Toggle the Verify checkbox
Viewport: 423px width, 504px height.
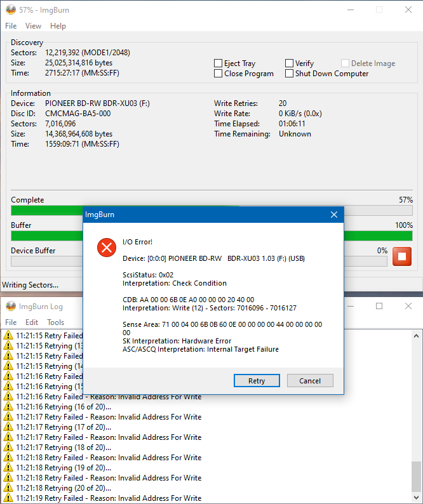point(290,63)
